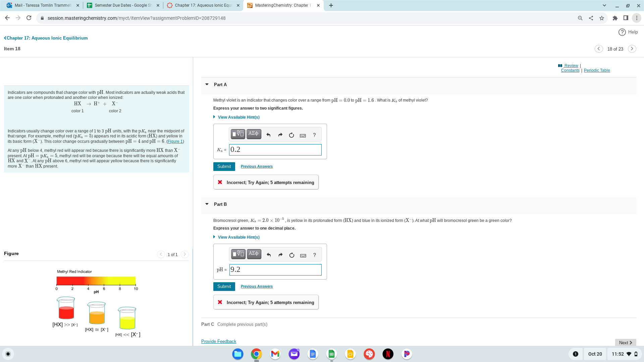The width and height of the screenshot is (644, 362).
Task: Click the Part A math template icon
Action: pyautogui.click(x=238, y=134)
